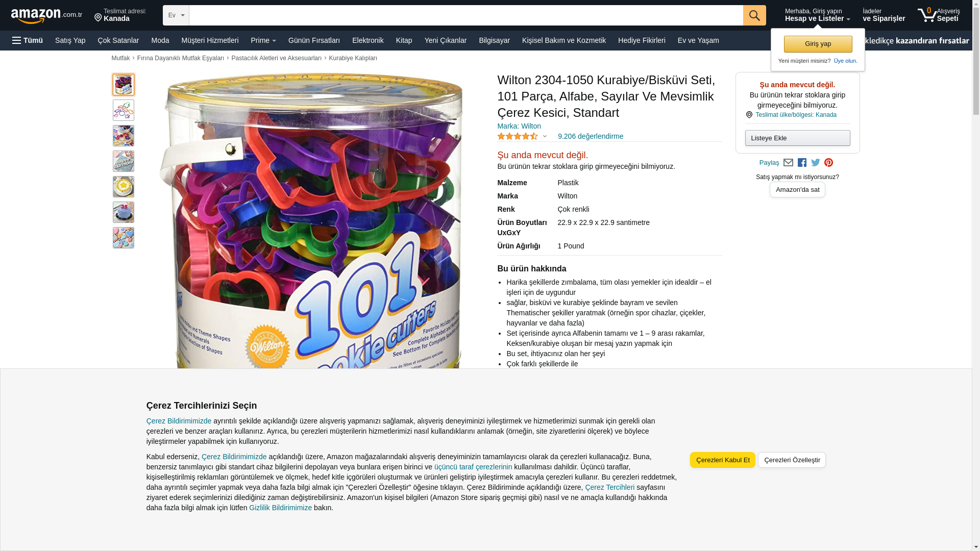The height and width of the screenshot is (551, 980).
Task: Share product on Facebook icon
Action: [x=802, y=163]
